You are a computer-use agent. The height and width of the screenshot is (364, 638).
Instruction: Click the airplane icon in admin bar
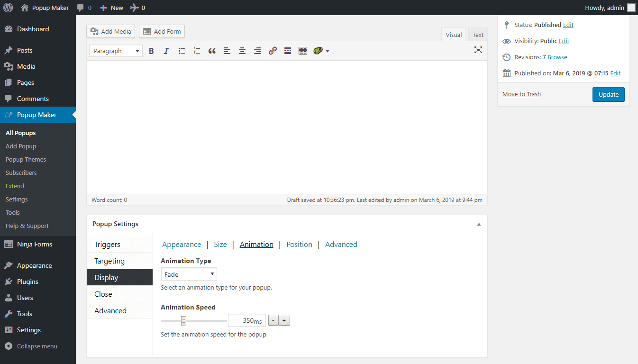[x=137, y=8]
